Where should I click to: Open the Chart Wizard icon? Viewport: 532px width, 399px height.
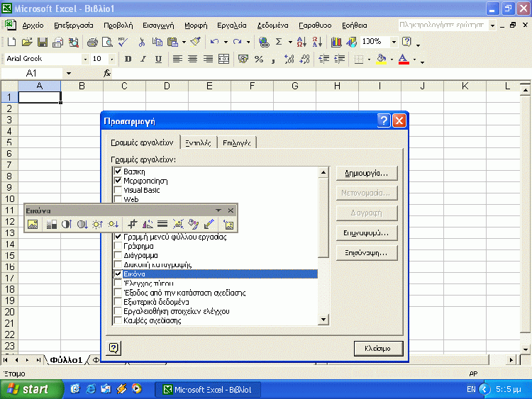coord(336,42)
